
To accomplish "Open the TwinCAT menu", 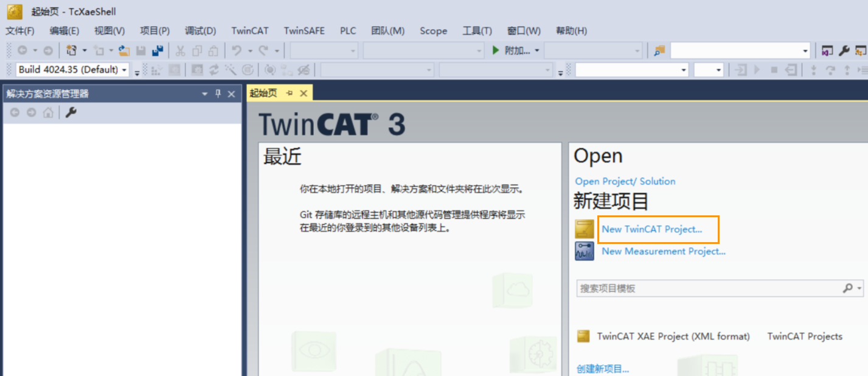I will click(250, 30).
